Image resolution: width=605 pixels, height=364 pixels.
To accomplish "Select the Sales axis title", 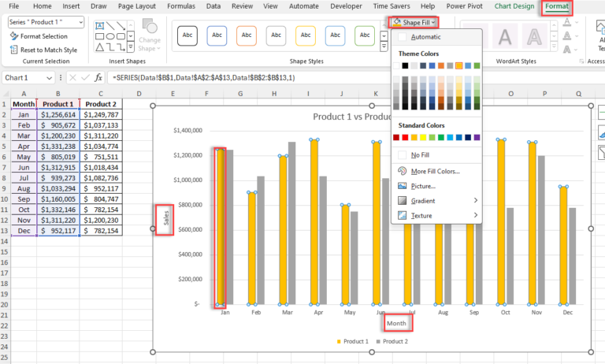I will click(x=166, y=218).
